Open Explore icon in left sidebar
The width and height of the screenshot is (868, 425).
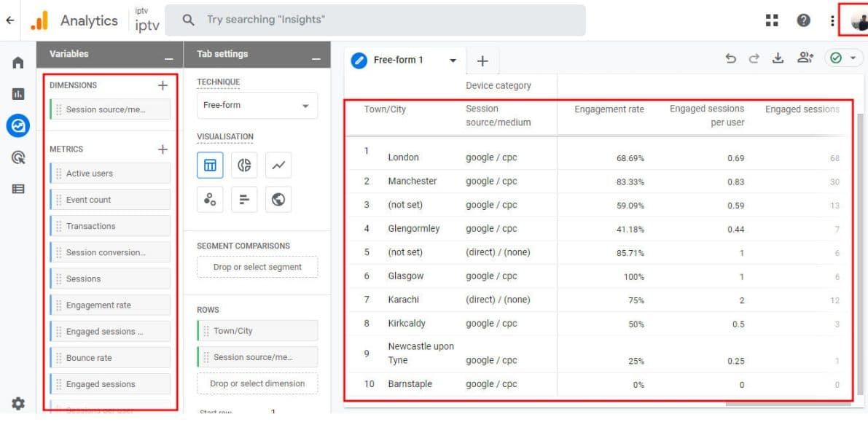tap(17, 126)
